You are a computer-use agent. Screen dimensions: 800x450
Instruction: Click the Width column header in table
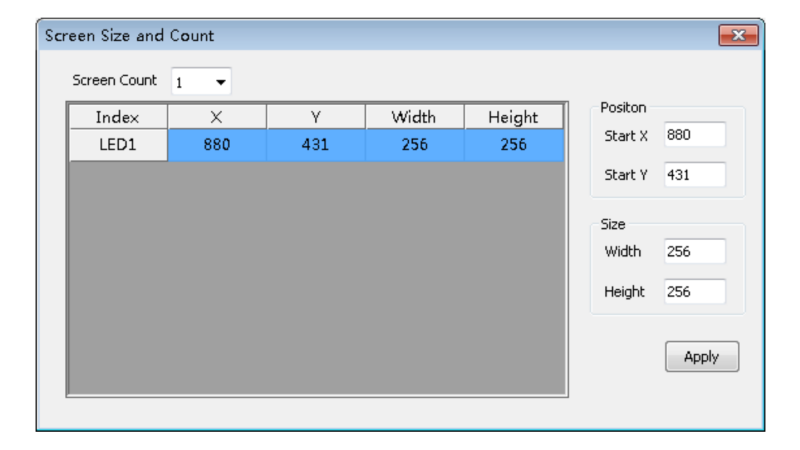tap(414, 117)
